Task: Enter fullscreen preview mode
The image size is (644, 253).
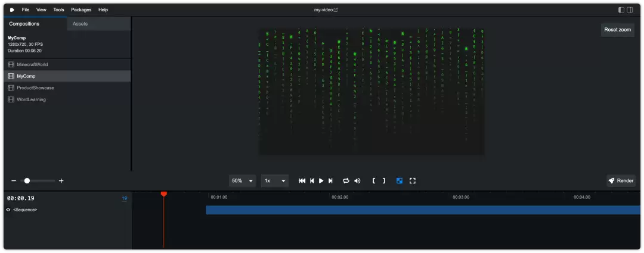Action: tap(413, 181)
